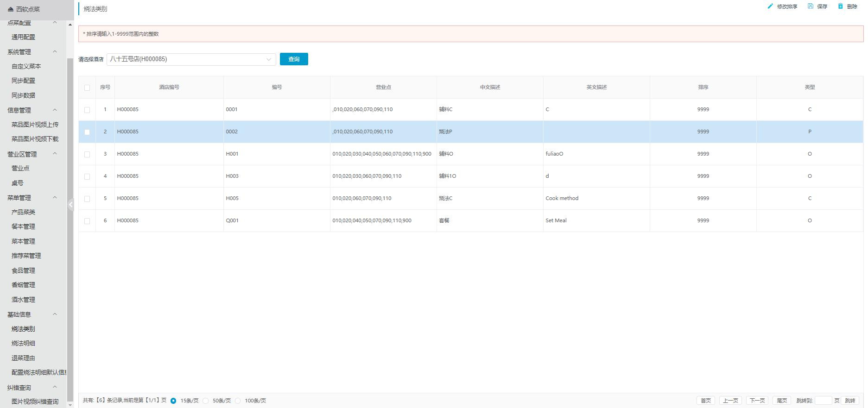The image size is (868, 408).
Task: Collapse the 菜单管理 menu section
Action: point(55,198)
